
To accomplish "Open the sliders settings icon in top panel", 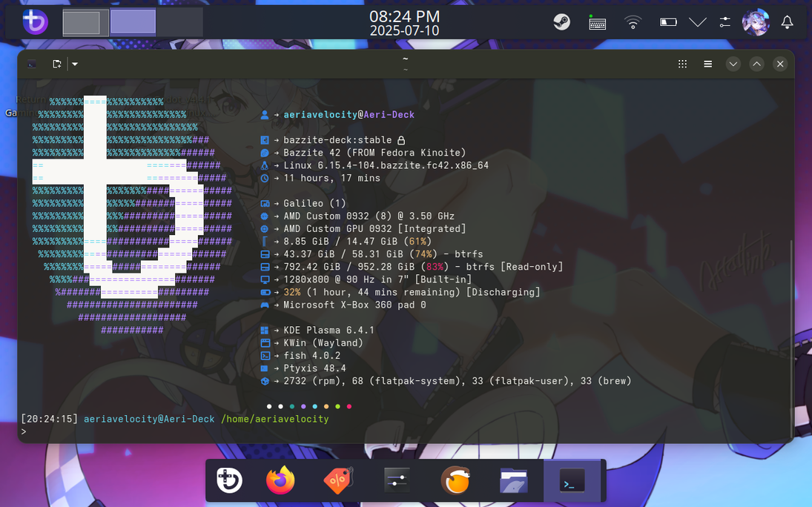I will point(725,21).
